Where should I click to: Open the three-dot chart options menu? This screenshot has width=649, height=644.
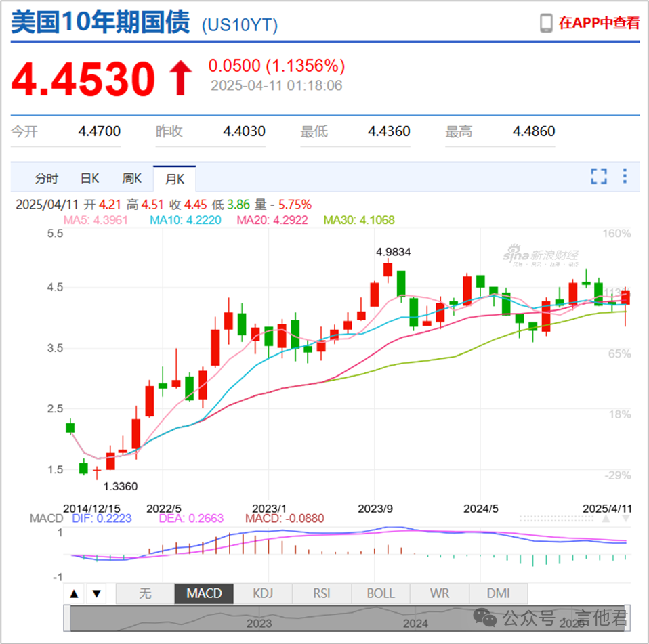625,177
